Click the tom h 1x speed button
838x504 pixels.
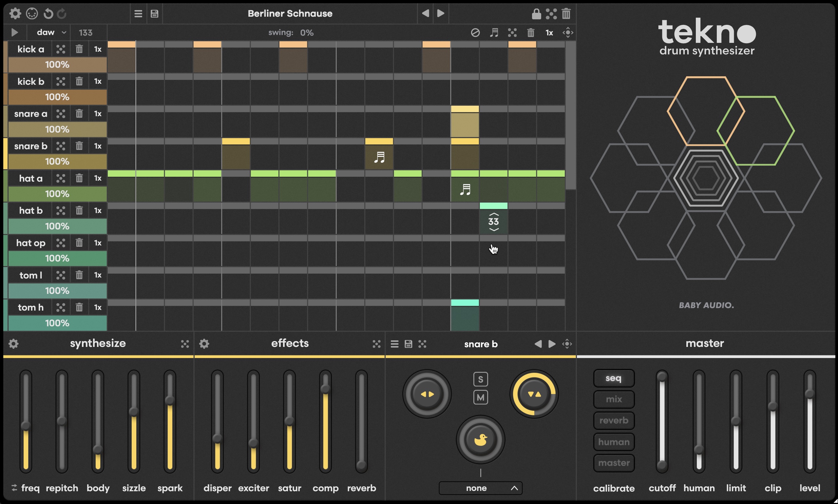coord(98,307)
